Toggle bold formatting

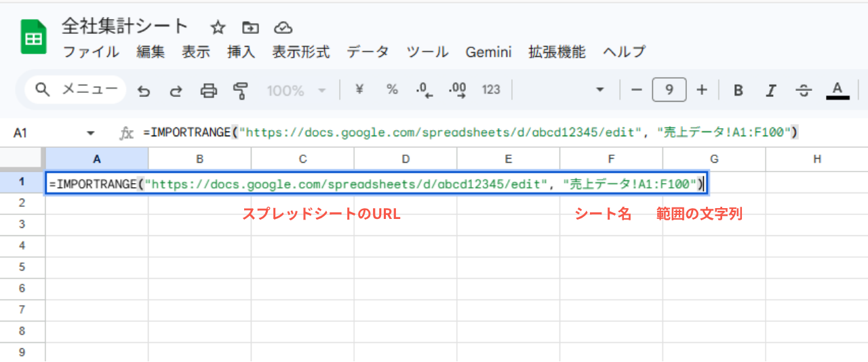738,90
